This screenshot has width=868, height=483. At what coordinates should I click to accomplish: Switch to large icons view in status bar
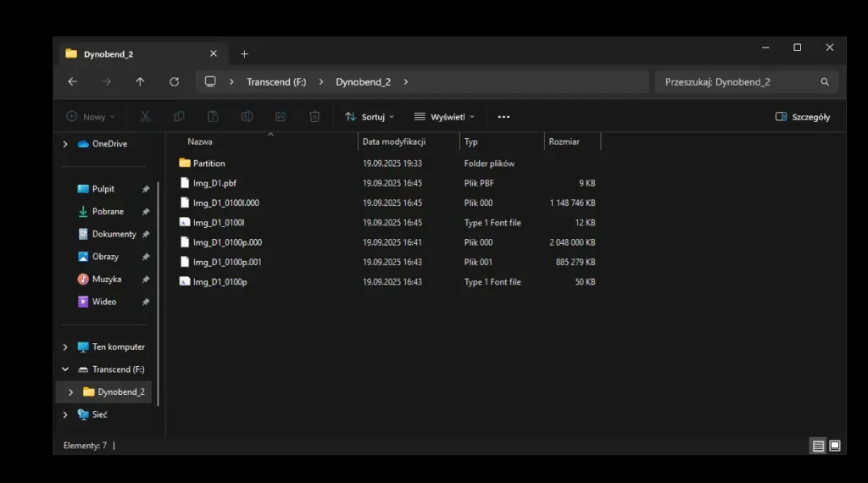(835, 446)
